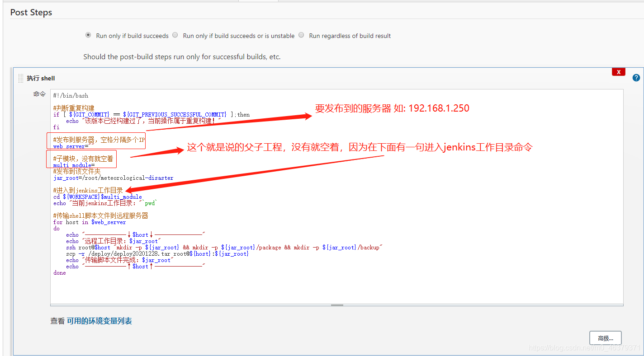Image resolution: width=644 pixels, height=356 pixels.
Task: Grab the drag handle beside 执行 shell
Action: pyautogui.click(x=20, y=78)
